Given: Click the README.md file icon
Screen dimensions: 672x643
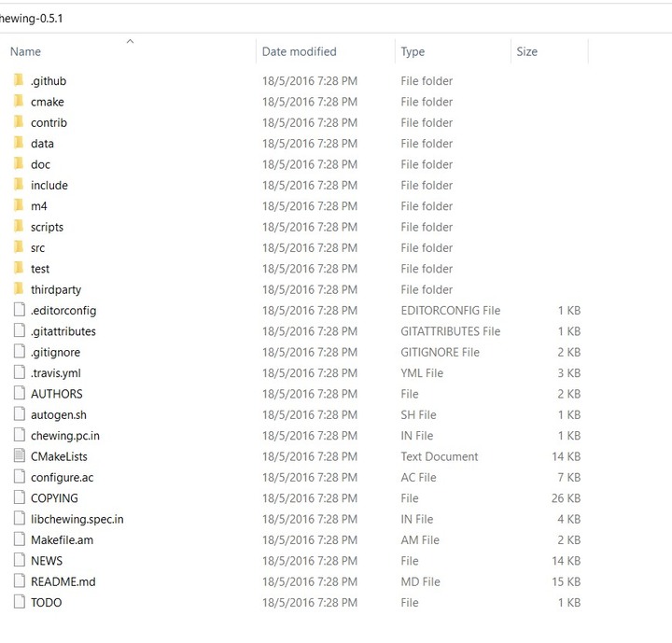Looking at the screenshot, I should point(20,580).
